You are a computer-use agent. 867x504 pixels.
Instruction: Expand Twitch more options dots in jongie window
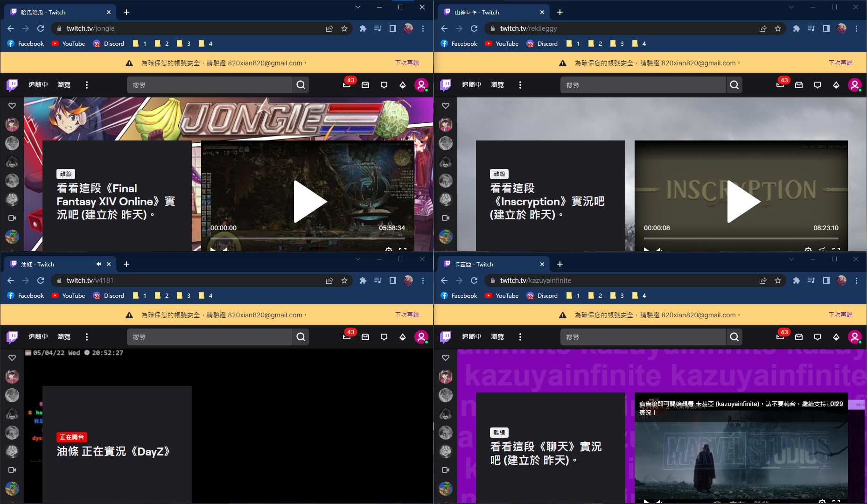(x=87, y=85)
